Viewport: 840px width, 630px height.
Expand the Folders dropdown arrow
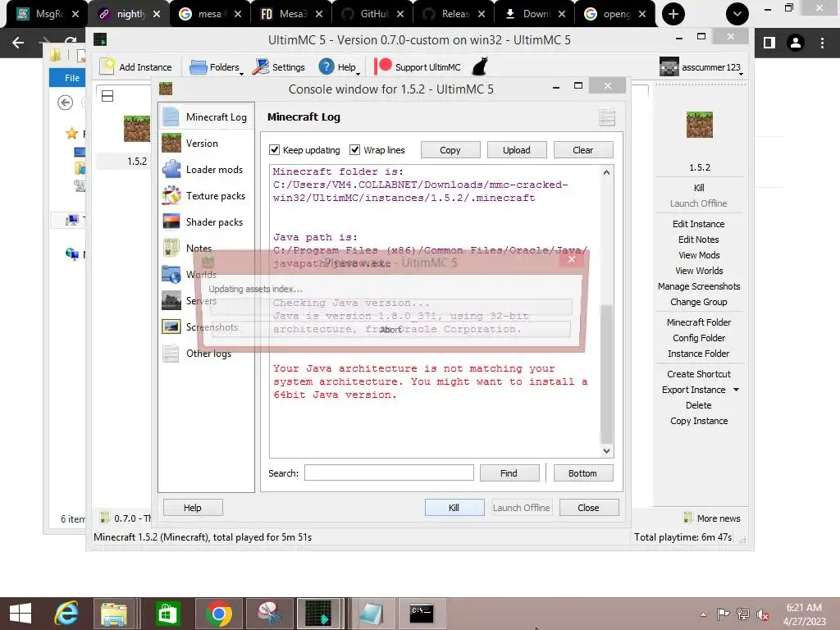pos(242,73)
